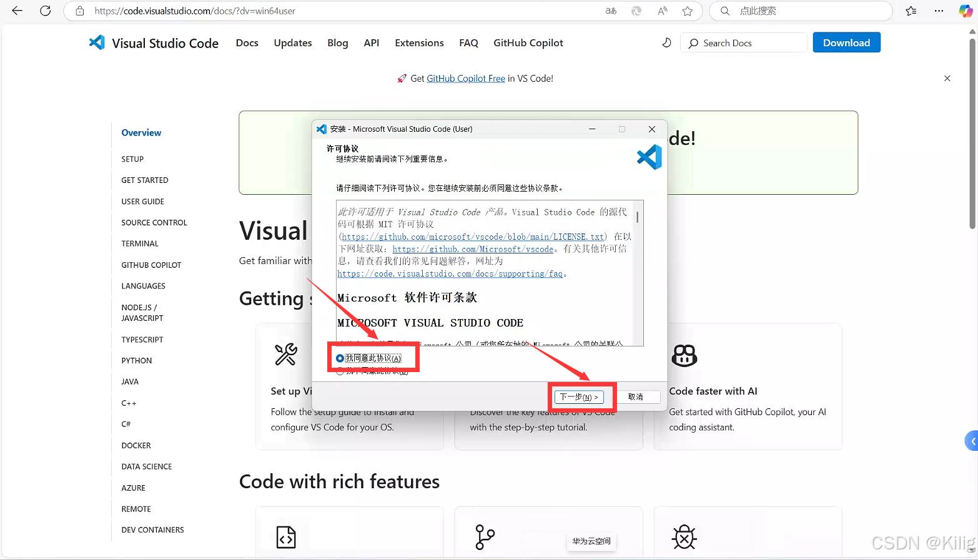Image resolution: width=978 pixels, height=560 pixels.
Task: Open JAVA section in sidebar
Action: pos(130,381)
